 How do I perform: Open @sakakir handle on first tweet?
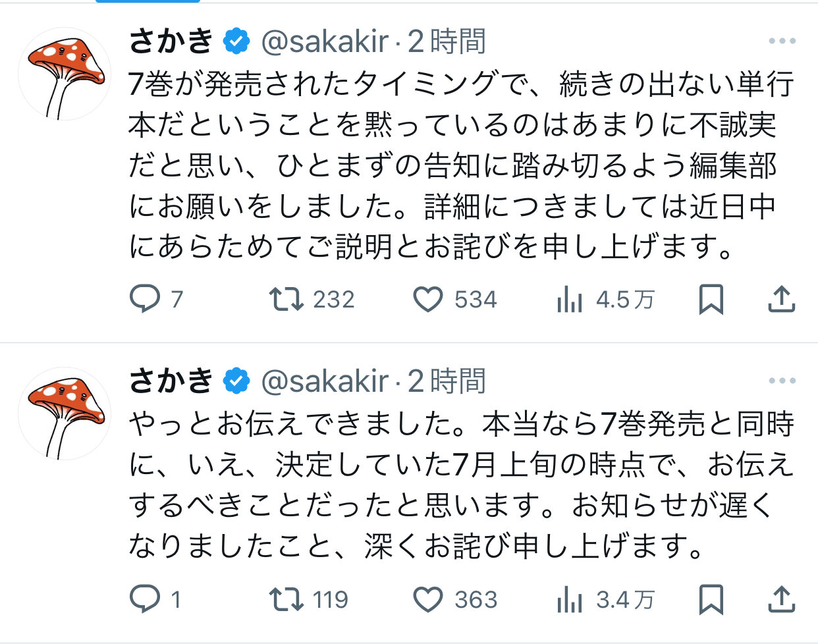click(x=325, y=42)
